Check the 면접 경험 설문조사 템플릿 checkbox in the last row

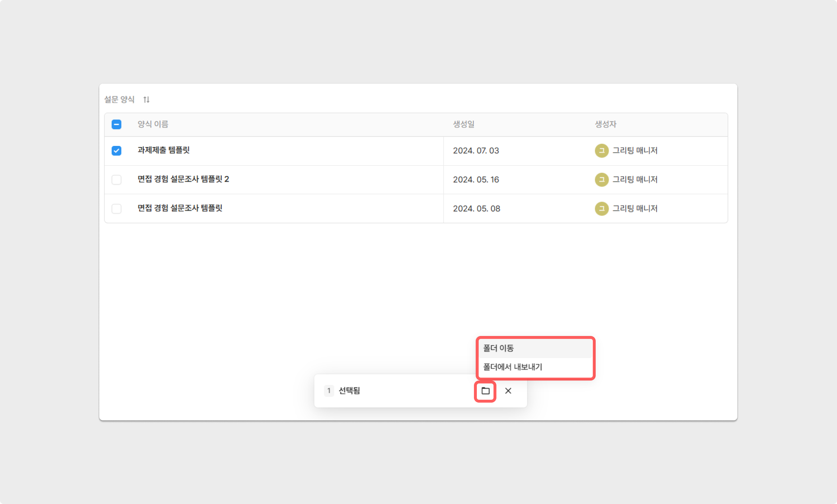116,209
